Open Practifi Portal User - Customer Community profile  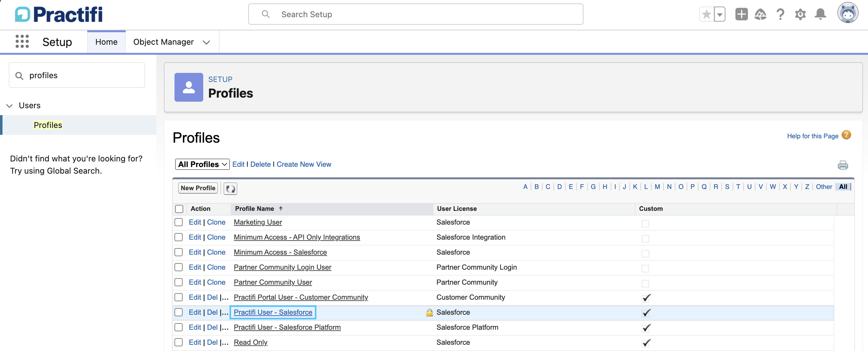tap(300, 297)
